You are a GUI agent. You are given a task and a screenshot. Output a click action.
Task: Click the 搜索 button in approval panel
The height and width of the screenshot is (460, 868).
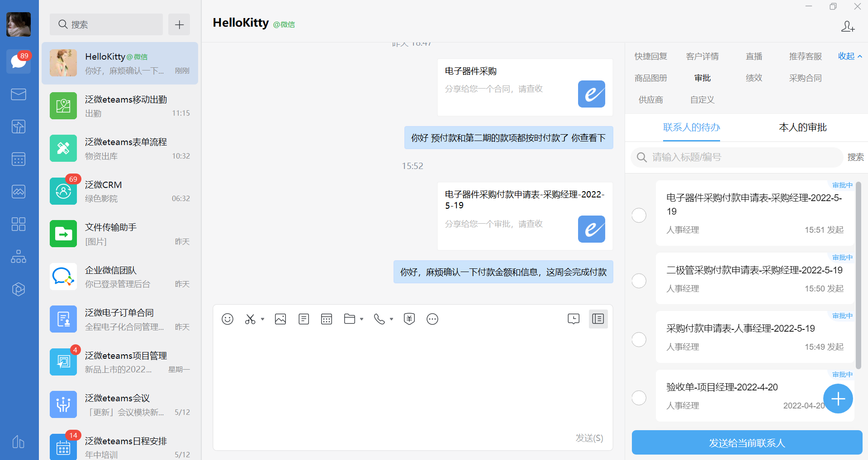855,157
